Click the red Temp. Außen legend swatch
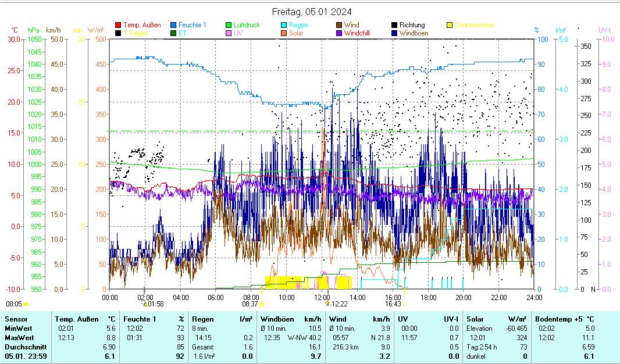This screenshot has height=364, width=620. pos(118,25)
